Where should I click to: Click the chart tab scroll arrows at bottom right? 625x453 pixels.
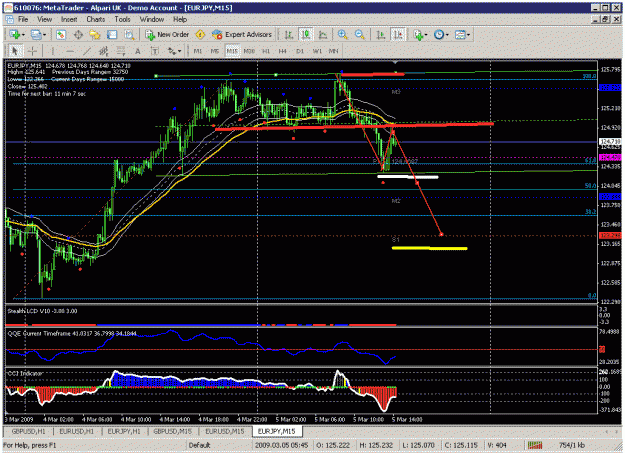tap(612, 431)
